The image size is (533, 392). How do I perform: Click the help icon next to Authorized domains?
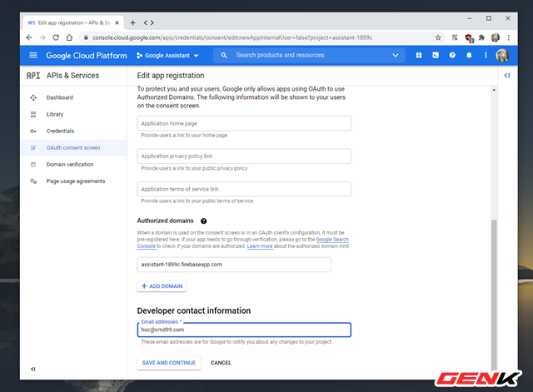pyautogui.click(x=203, y=221)
